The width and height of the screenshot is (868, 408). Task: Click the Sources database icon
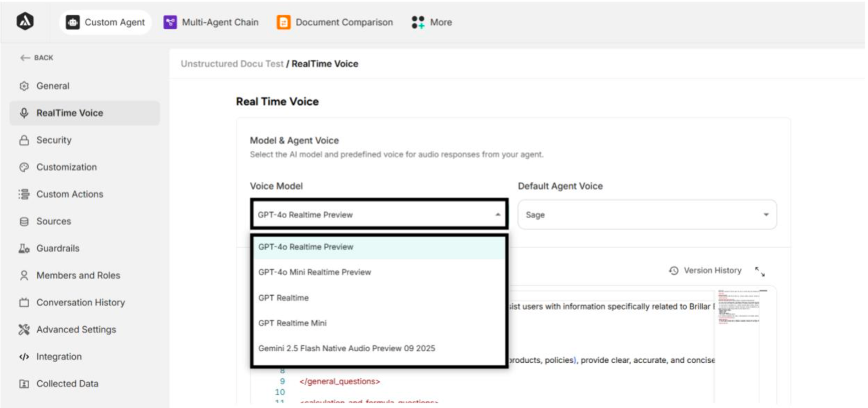24,221
